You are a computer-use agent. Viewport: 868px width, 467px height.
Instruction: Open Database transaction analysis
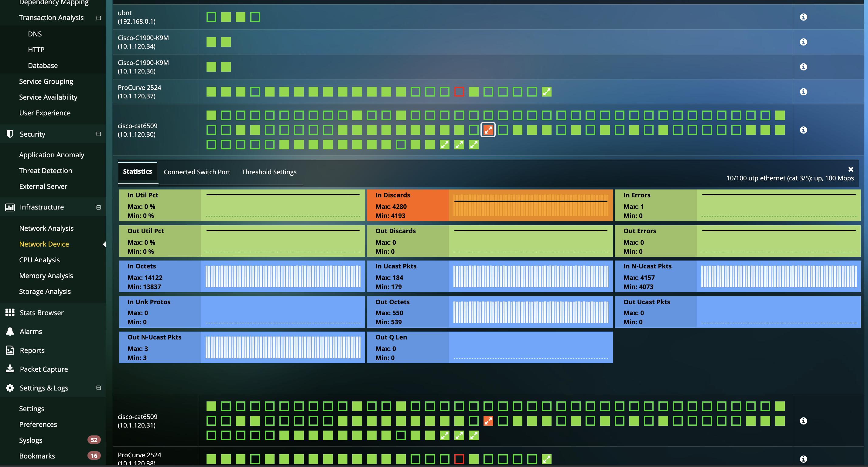(x=43, y=66)
